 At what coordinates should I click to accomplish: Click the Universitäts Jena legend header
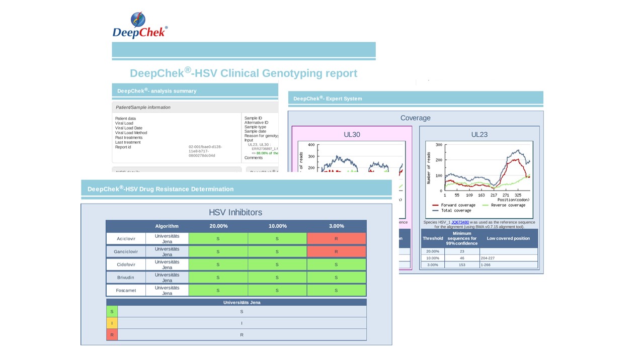point(242,302)
